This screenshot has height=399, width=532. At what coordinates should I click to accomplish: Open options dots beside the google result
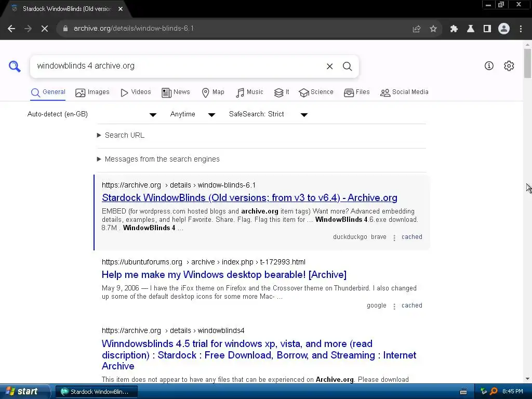pyautogui.click(x=394, y=306)
